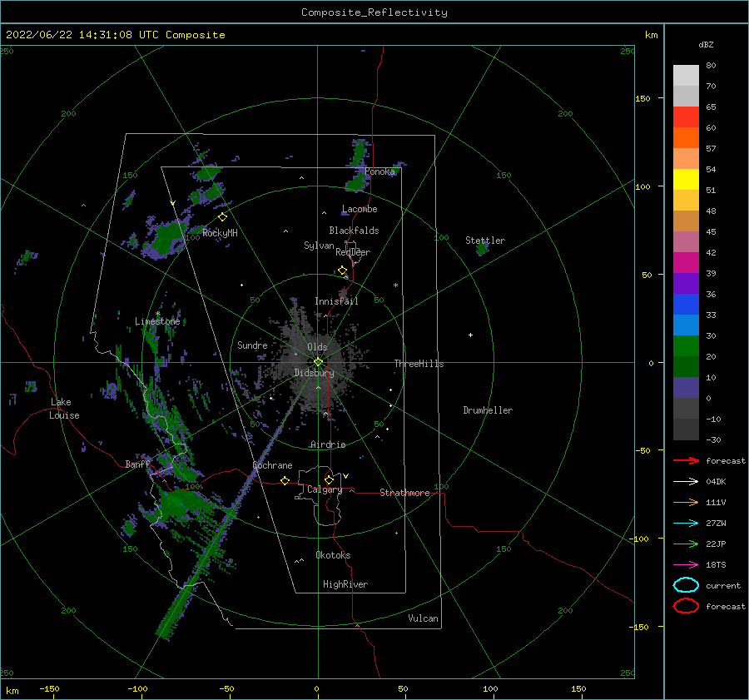Click the Banff label
Image resolution: width=749 pixels, height=700 pixels.
pyautogui.click(x=137, y=464)
